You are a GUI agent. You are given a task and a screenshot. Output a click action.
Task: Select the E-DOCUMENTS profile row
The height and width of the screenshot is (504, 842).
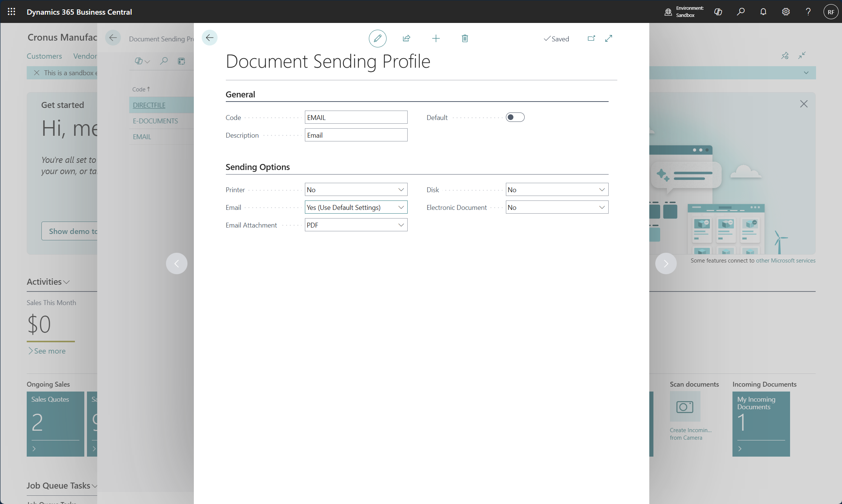pos(161,121)
